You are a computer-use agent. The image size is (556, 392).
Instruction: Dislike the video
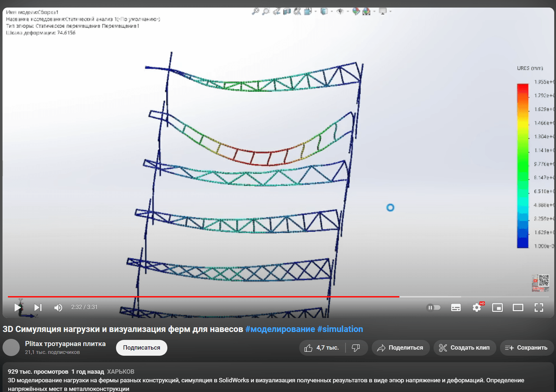tap(356, 348)
